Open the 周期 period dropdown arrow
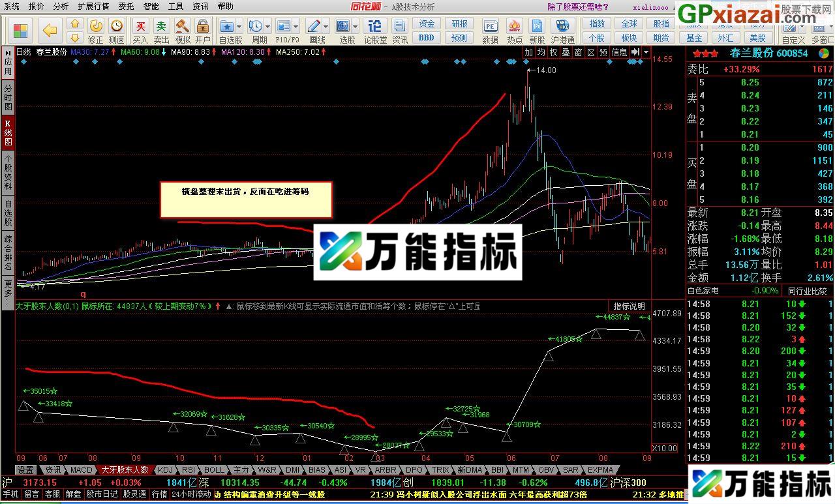Image resolution: width=835 pixels, height=504 pixels. click(267, 26)
